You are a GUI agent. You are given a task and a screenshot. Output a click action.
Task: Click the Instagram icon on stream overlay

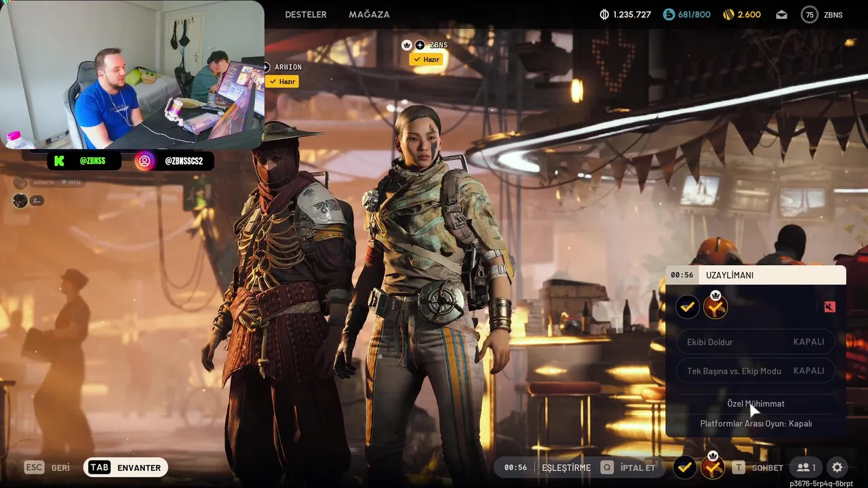(x=144, y=161)
